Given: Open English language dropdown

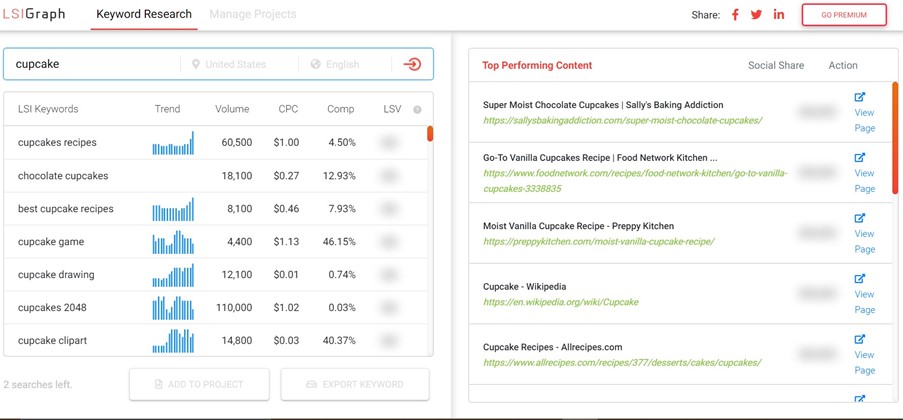Looking at the screenshot, I should (342, 64).
